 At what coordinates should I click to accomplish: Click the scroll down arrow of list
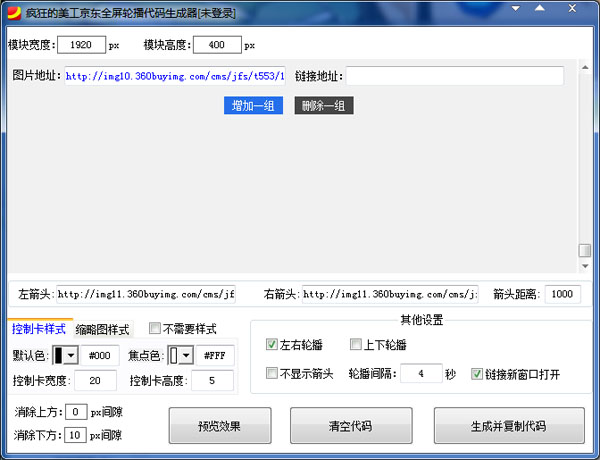(x=585, y=266)
